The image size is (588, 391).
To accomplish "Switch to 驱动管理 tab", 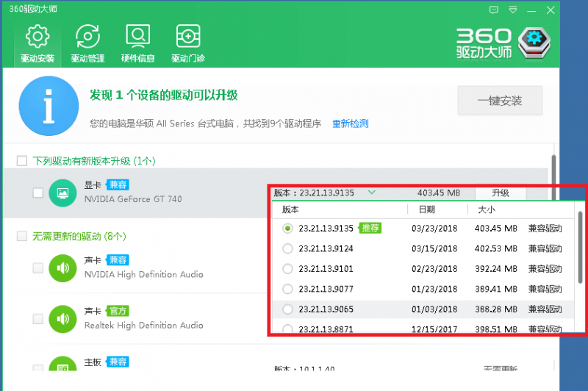I will tap(87, 44).
